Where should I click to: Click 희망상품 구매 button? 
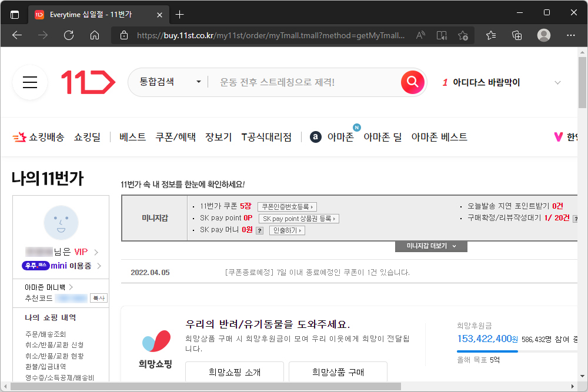pyautogui.click(x=338, y=372)
